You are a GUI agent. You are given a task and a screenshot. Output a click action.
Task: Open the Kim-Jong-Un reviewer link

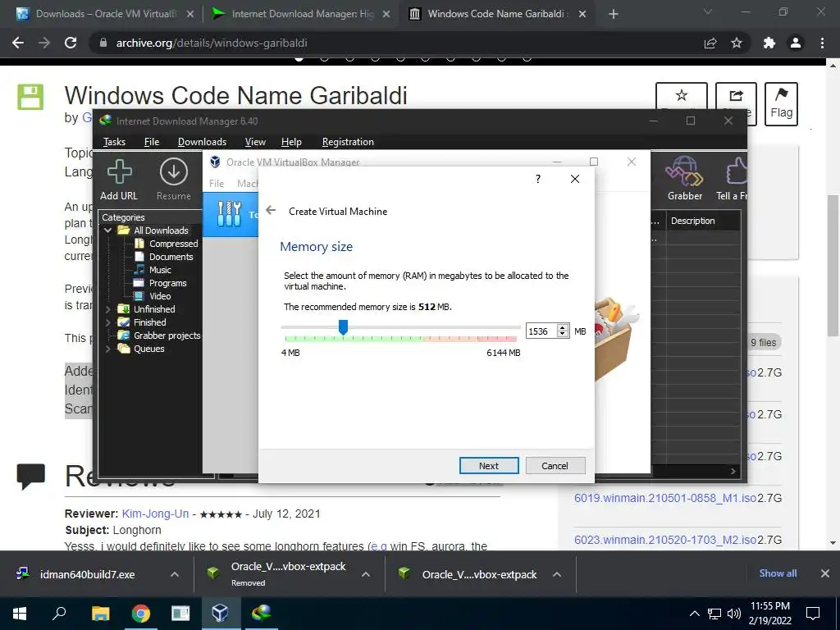tap(155, 514)
